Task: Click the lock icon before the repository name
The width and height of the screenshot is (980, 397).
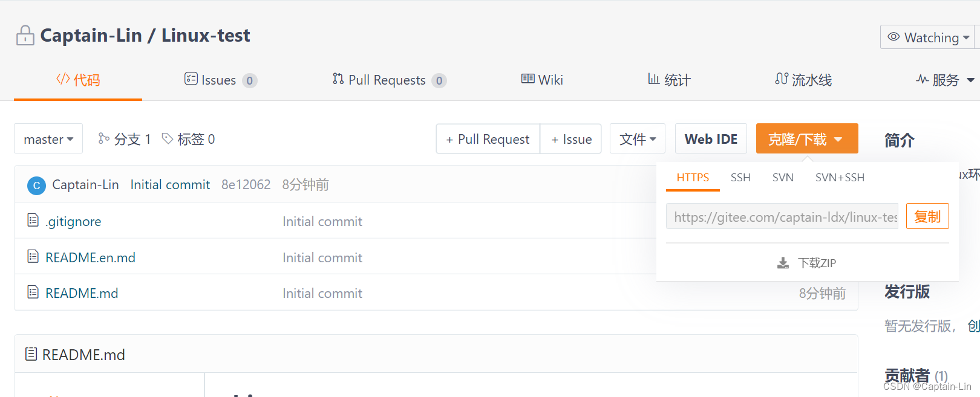Action: 24,35
